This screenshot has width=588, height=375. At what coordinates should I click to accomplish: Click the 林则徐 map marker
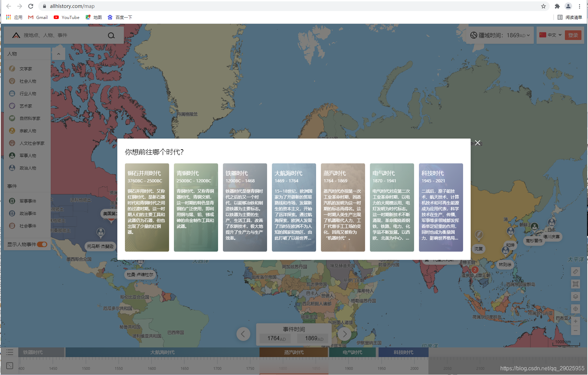(x=505, y=264)
